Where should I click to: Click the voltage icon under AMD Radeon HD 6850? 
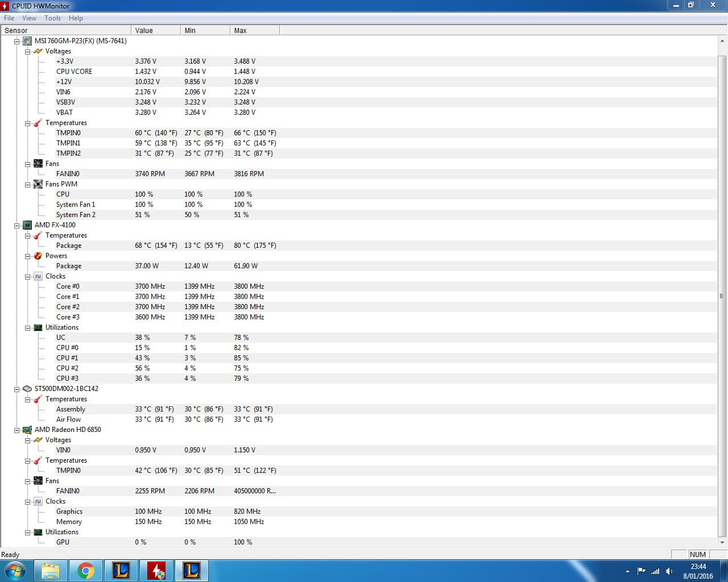point(38,440)
